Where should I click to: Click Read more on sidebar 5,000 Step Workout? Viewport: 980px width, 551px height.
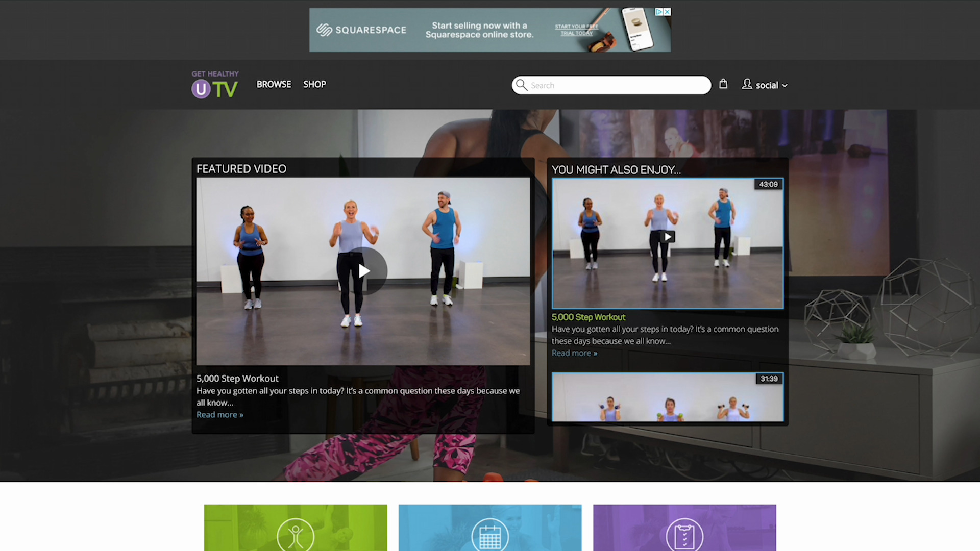click(574, 353)
